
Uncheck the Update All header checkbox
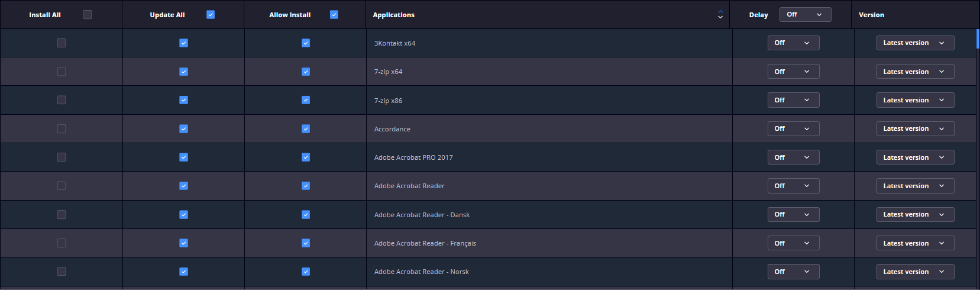click(x=211, y=15)
